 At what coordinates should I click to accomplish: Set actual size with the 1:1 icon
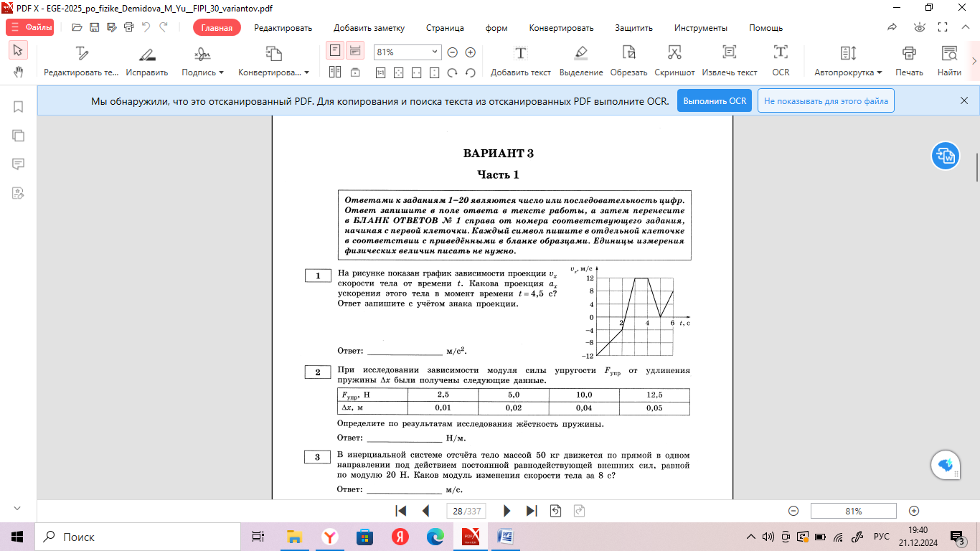pos(380,72)
